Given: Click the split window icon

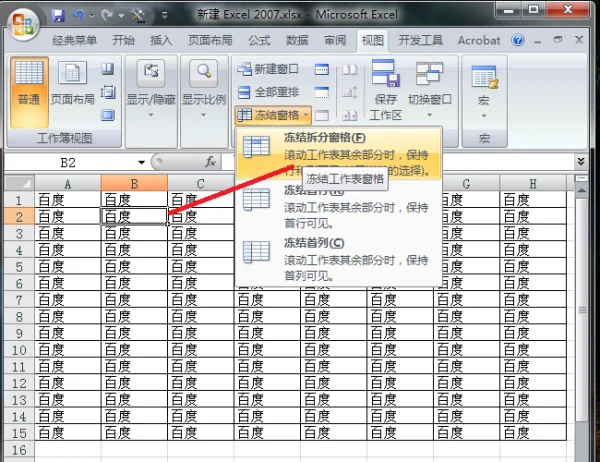Looking at the screenshot, I should coord(321,69).
